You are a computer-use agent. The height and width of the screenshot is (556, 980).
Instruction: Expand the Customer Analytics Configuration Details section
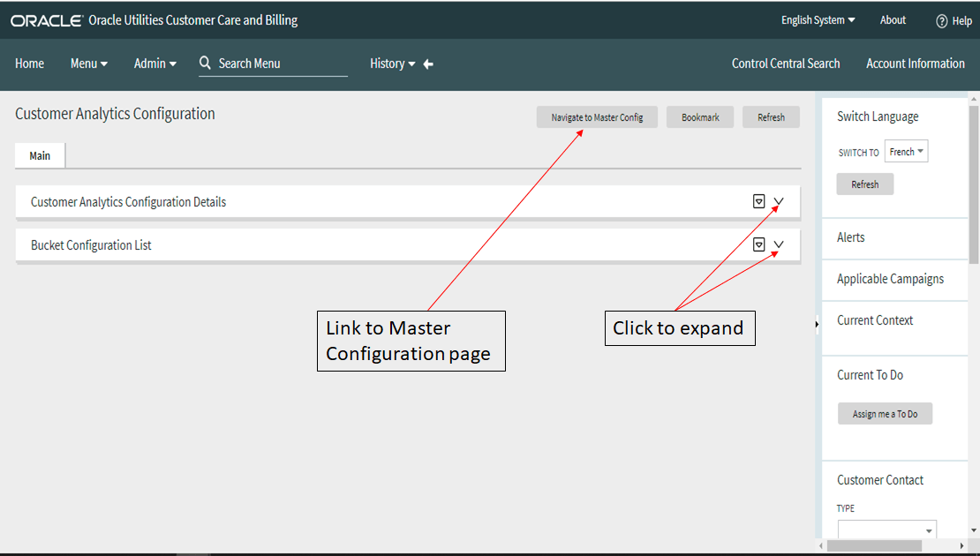coord(778,201)
